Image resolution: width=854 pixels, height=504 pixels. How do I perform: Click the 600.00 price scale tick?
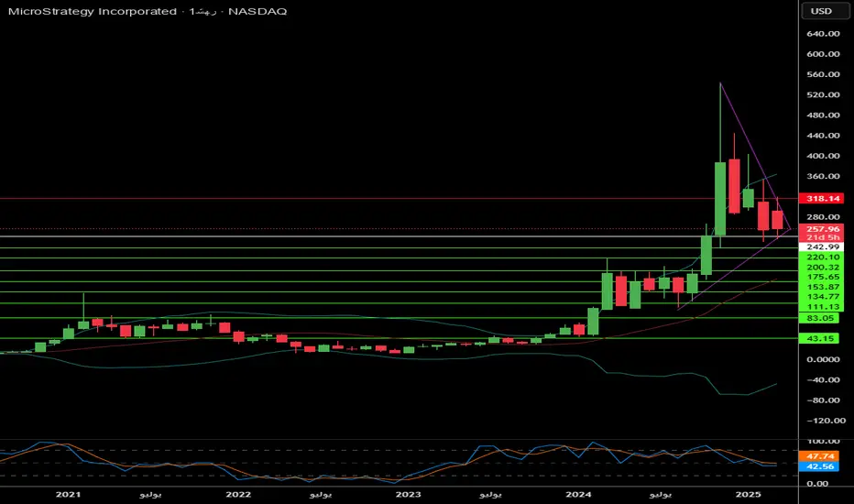(x=823, y=54)
